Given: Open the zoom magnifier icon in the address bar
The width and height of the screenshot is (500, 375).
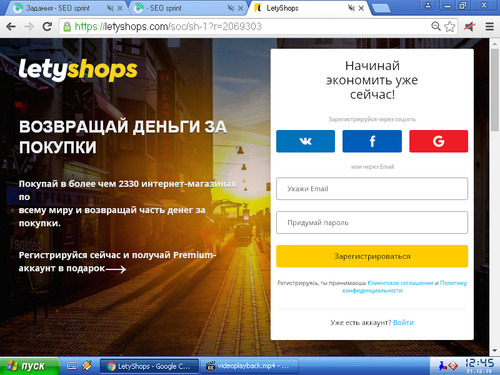Looking at the screenshot, I should pyautogui.click(x=436, y=26).
